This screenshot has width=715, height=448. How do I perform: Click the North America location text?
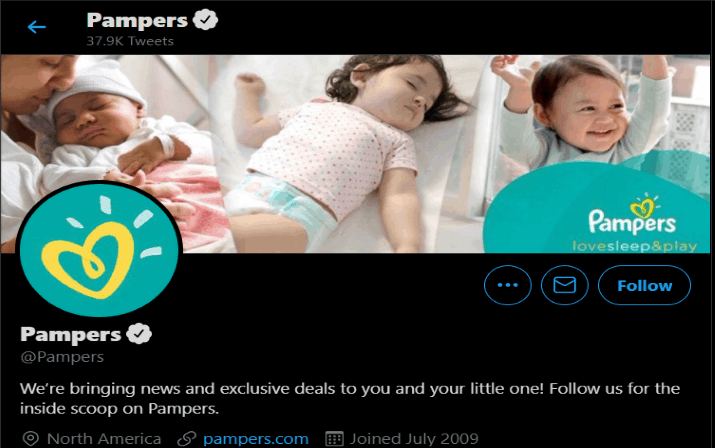click(104, 439)
